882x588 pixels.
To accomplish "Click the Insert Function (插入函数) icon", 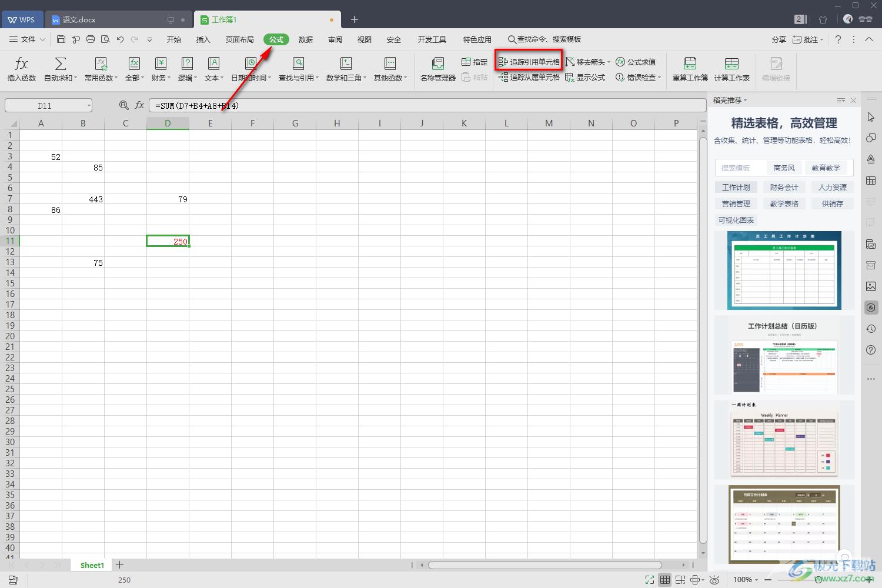I will pos(21,64).
